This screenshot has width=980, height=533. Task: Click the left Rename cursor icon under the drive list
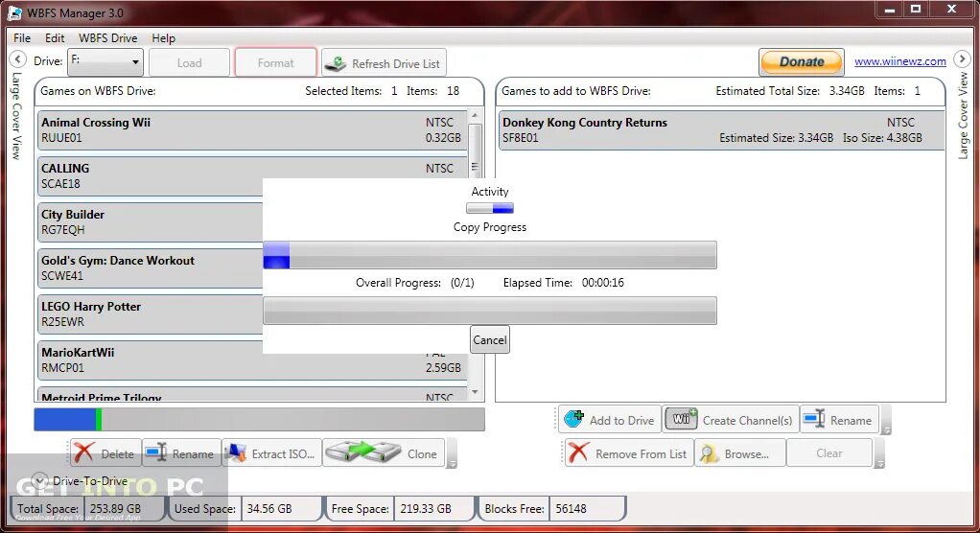[155, 453]
